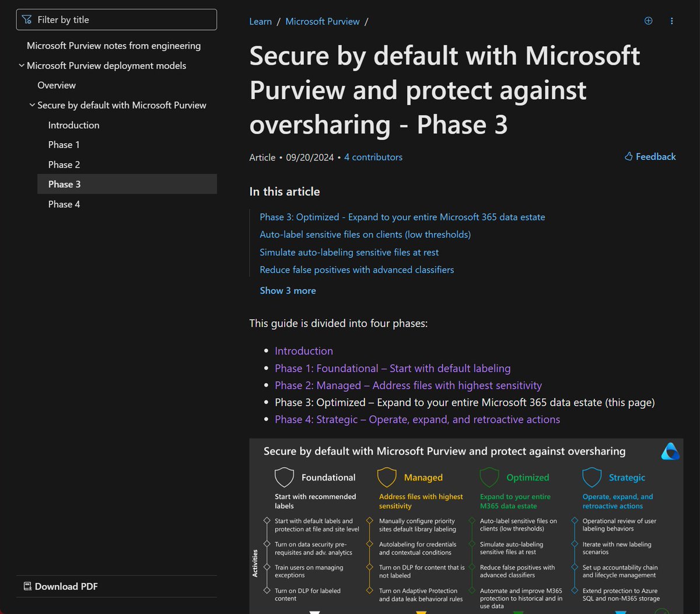Click the Feedback thumbs-up icon
Image resolution: width=700 pixels, height=614 pixels.
(628, 156)
